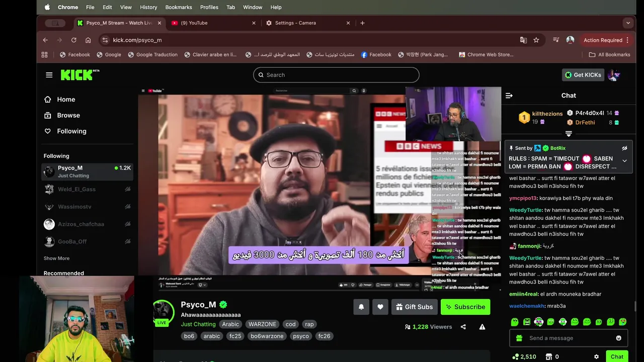
Task: Open the Just Chatting category link
Action: pyautogui.click(x=198, y=324)
